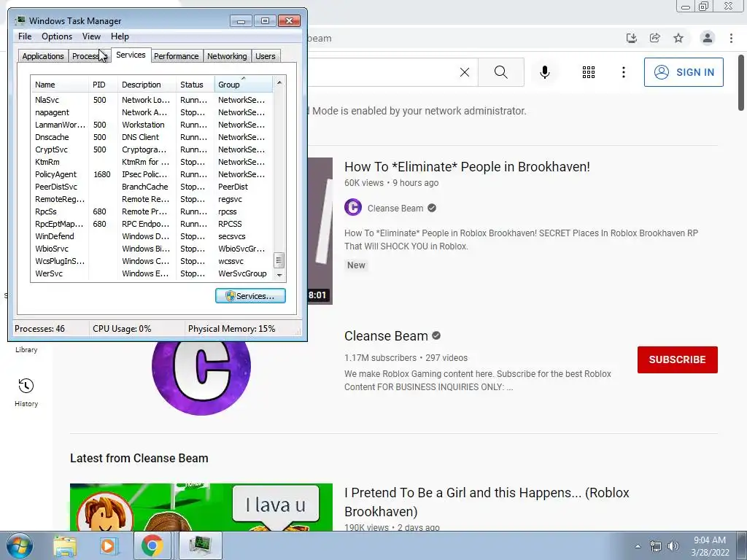Open 'I Pretend To Be a Girl' video title
Screen dimensions: 747x560
coord(487,502)
